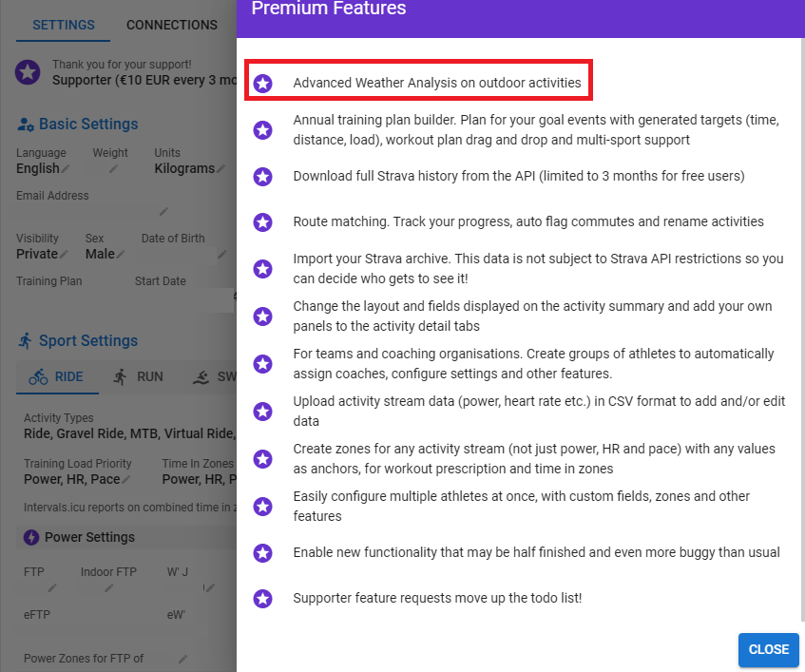Click the lightning bolt Power Settings icon
Viewport: 805px width, 672px height.
(30, 537)
